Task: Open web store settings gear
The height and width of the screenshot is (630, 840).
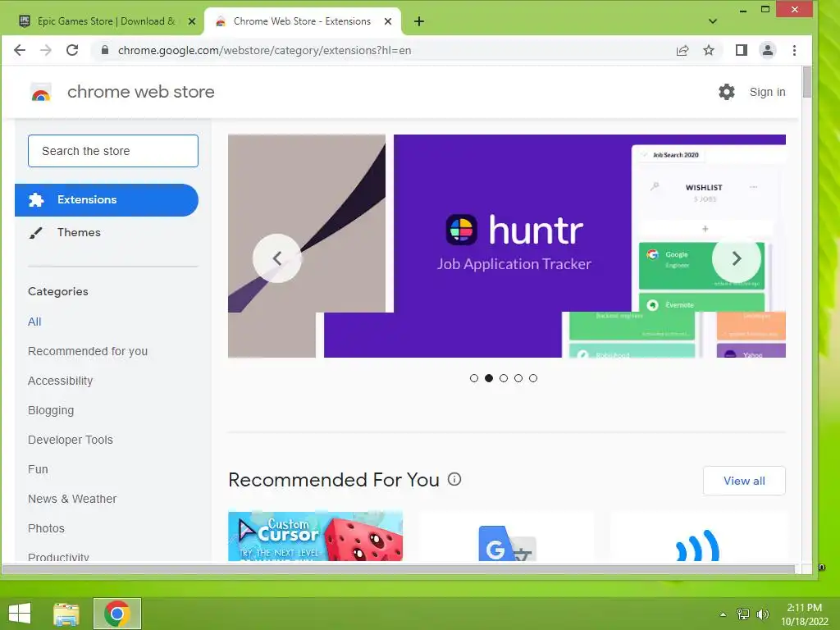Action: [727, 92]
